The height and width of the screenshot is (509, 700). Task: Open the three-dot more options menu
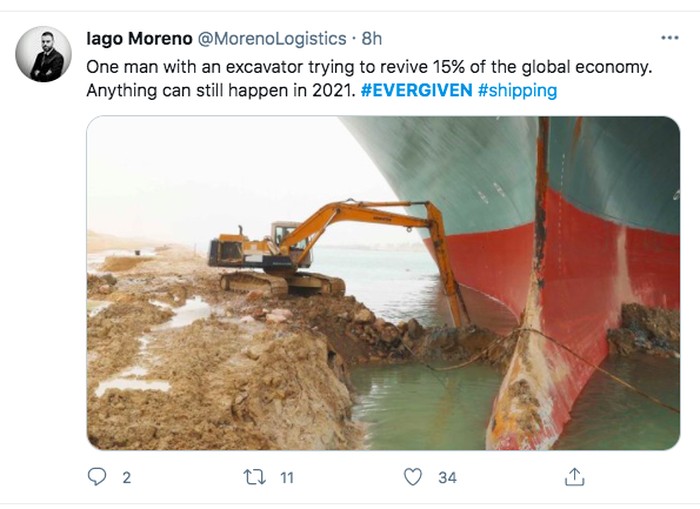(x=669, y=37)
